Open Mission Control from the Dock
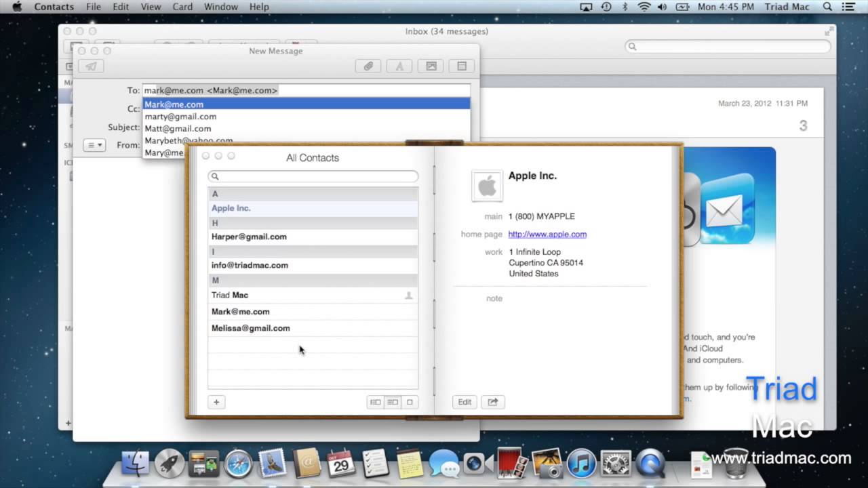The width and height of the screenshot is (868, 488). point(203,464)
